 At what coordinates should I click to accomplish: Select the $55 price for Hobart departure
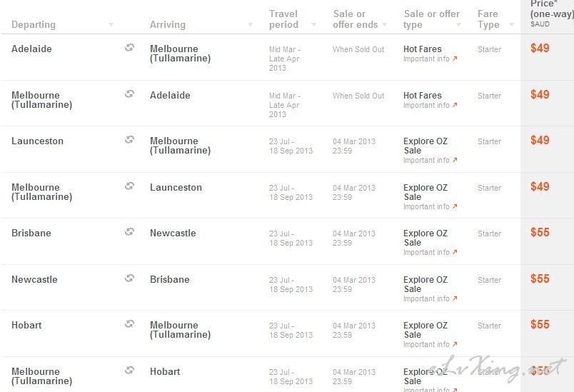[x=540, y=325]
